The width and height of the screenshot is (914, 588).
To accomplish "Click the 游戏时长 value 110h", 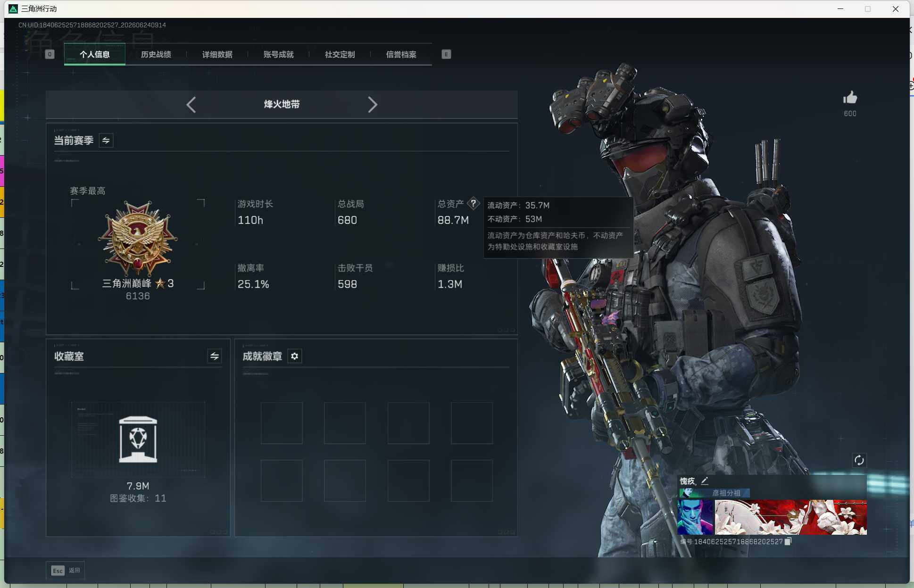I will (x=250, y=220).
